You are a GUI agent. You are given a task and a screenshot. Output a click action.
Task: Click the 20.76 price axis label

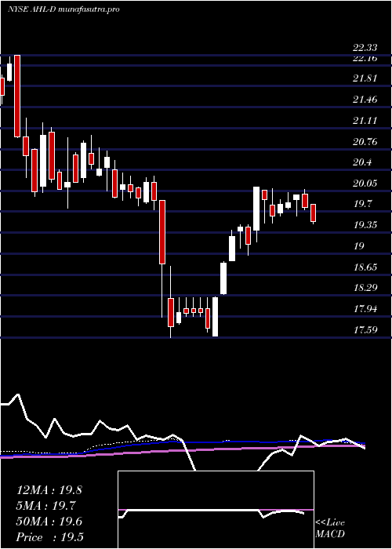click(x=365, y=142)
